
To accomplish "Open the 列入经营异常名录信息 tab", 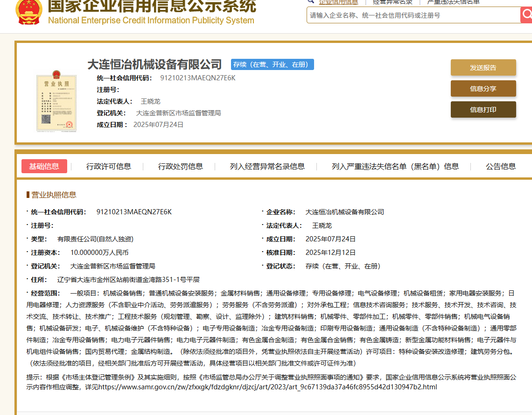I will pos(267,166).
